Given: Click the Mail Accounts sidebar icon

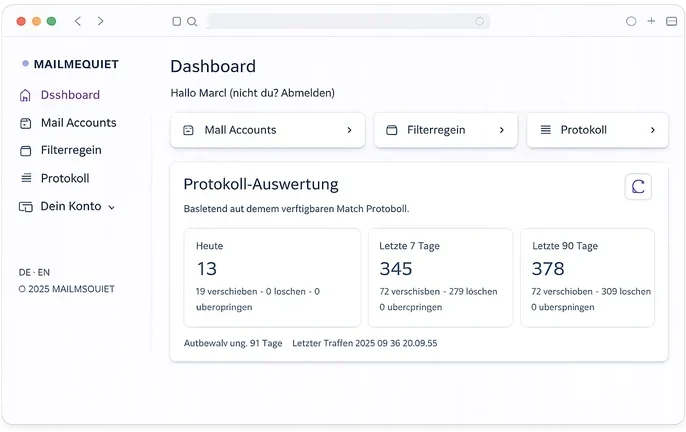Looking at the screenshot, I should tap(26, 123).
